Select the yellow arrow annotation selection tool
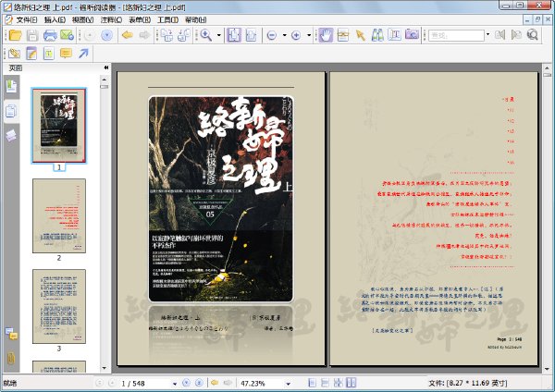Image resolution: width=555 pixels, height=392 pixels. point(361,35)
